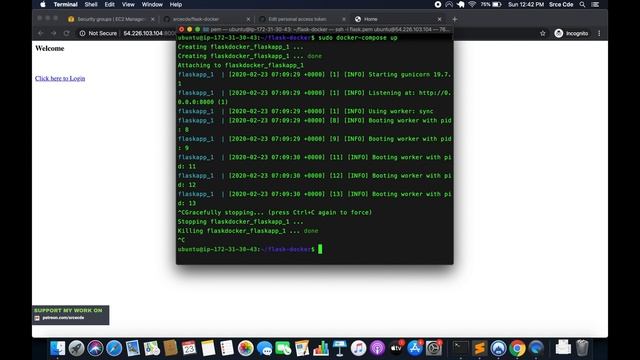Open Launchpad from the Dock
The width and height of the screenshot is (640, 360).
point(76,348)
